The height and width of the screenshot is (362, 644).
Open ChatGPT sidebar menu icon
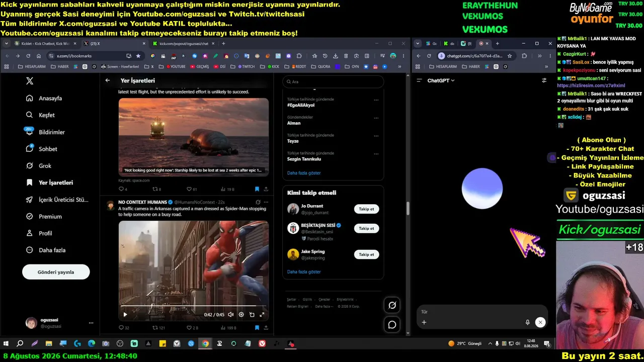coord(419,80)
